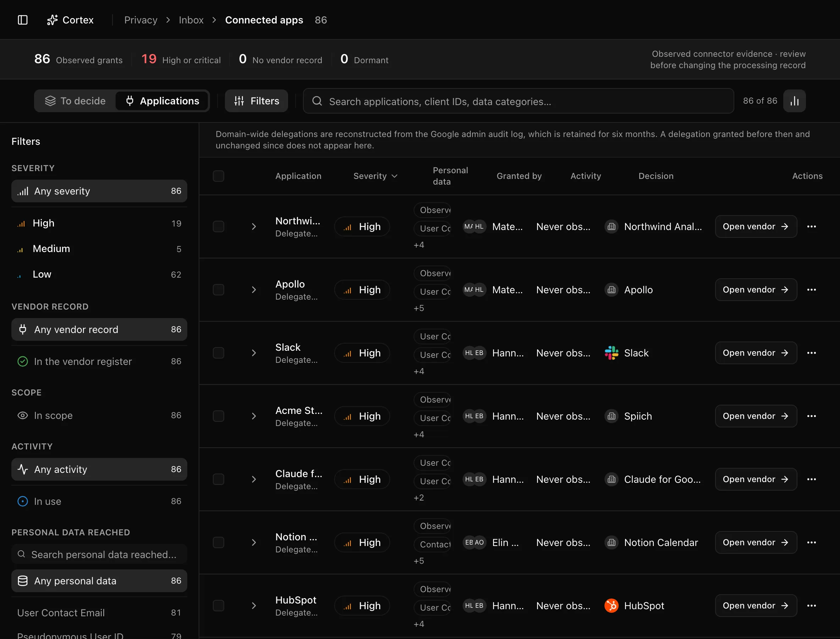The height and width of the screenshot is (639, 840).
Task: Show +5 more personal data in Apollo row
Action: (x=419, y=308)
